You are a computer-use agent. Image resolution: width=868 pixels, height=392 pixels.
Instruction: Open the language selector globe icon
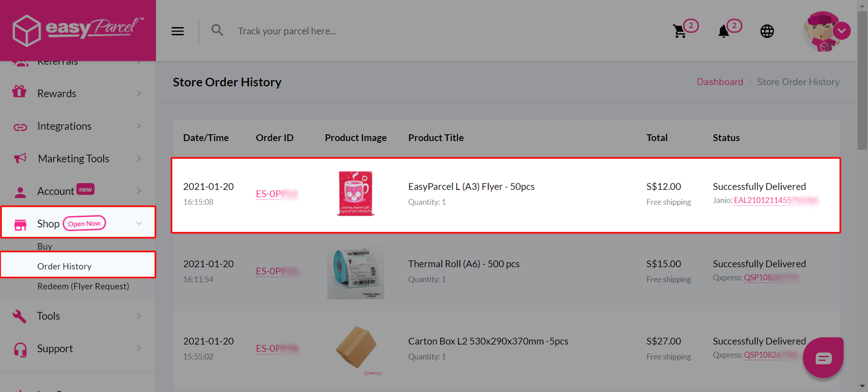coord(767,31)
